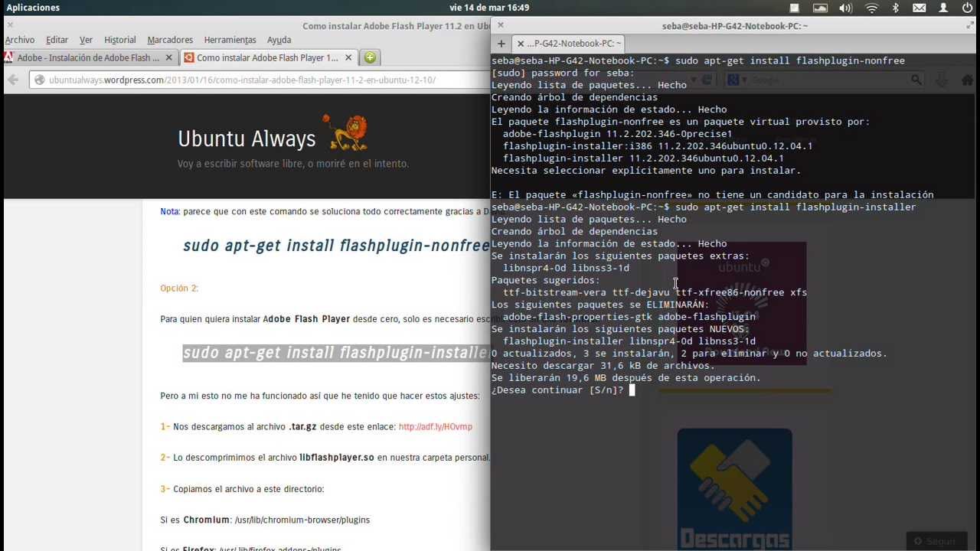Maximize the terminal window with expand arrows
The height and width of the screenshot is (551, 980).
pyautogui.click(x=971, y=25)
